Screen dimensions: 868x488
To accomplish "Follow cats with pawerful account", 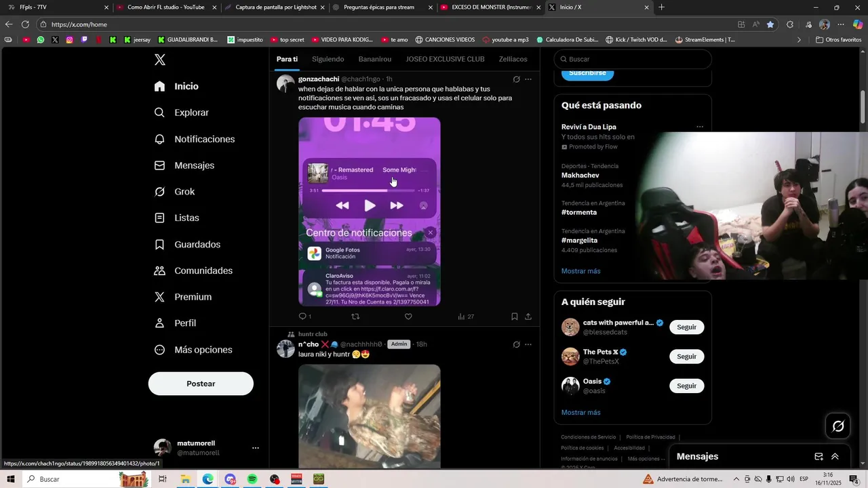I will (x=686, y=327).
